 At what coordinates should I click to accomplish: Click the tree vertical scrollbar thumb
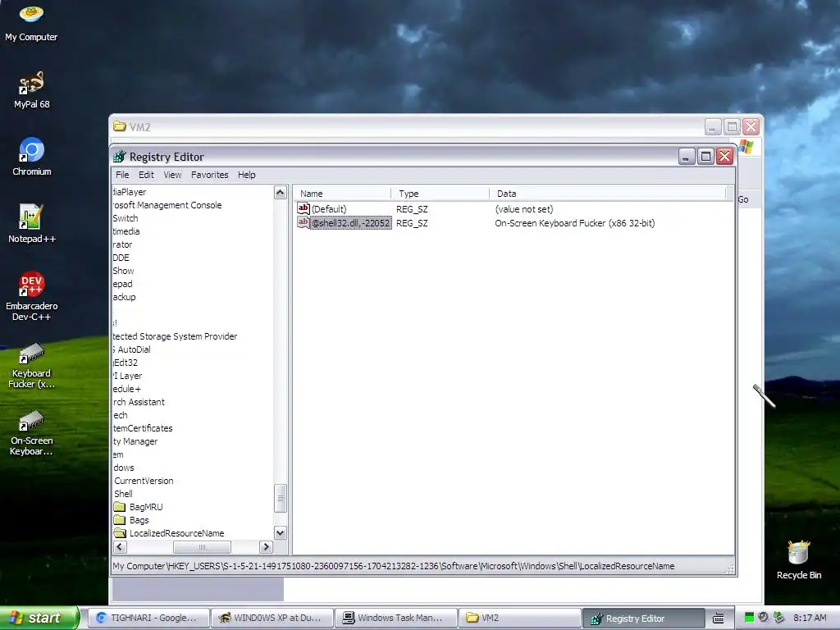[281, 498]
